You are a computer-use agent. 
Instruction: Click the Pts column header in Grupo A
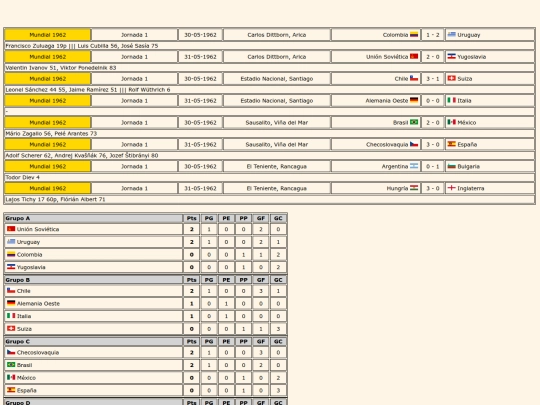[191, 218]
